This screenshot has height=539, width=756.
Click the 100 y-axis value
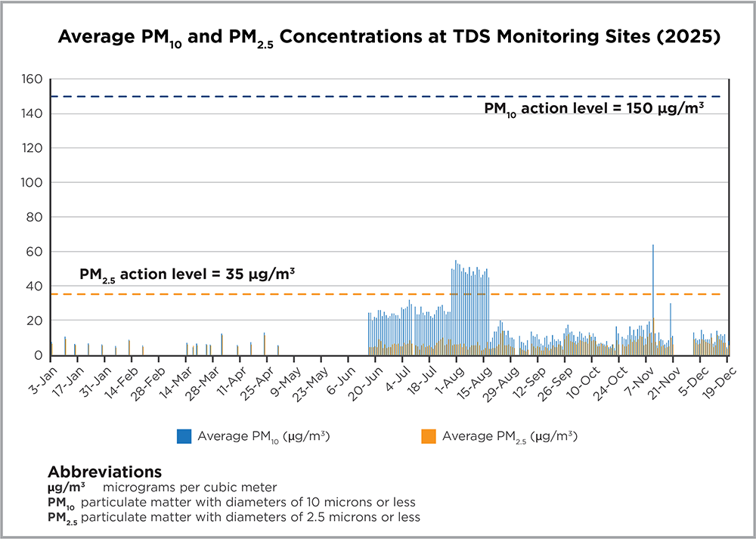pos(34,182)
